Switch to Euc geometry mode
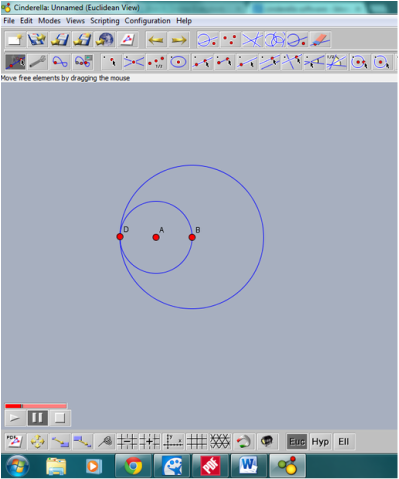399x479 pixels. 297,442
